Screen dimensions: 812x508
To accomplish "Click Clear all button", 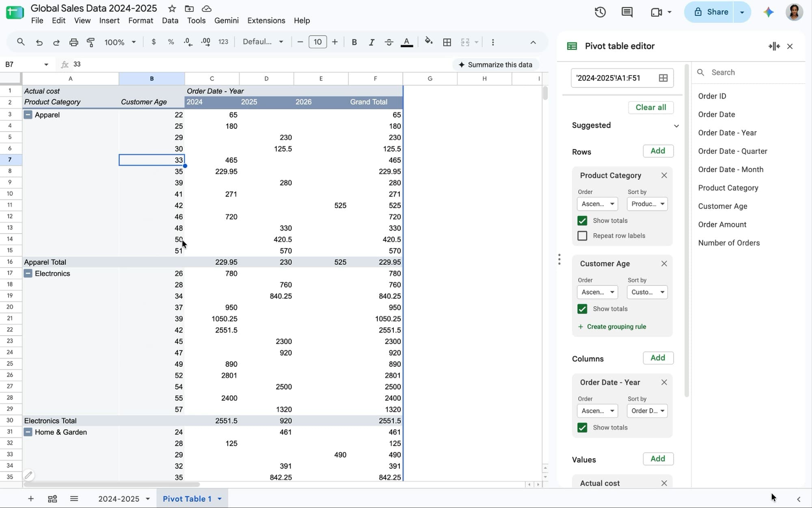I will click(651, 108).
